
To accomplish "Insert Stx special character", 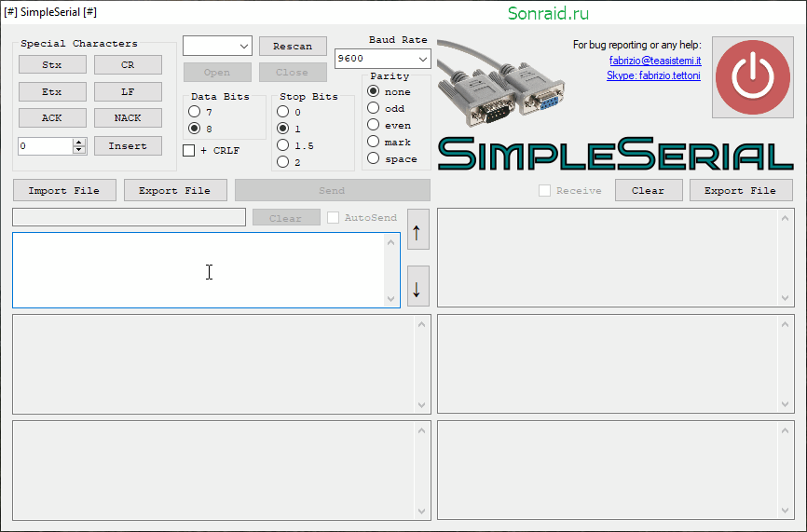I will click(52, 65).
